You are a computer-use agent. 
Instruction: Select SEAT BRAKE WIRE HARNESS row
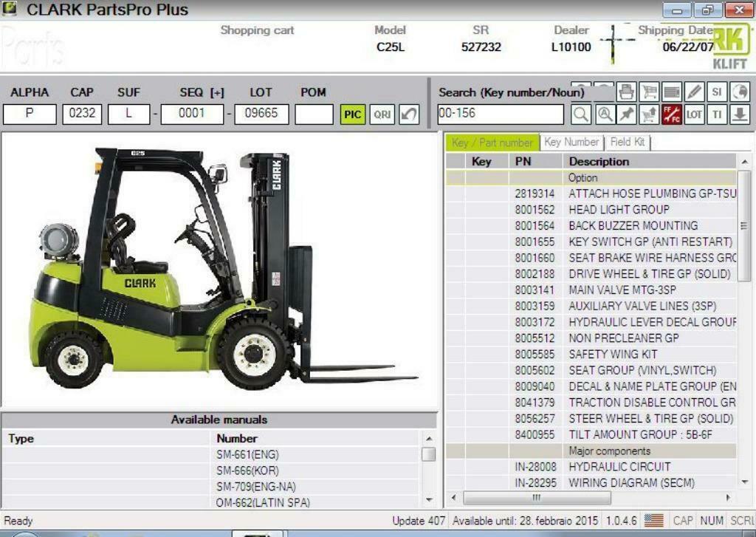point(591,258)
